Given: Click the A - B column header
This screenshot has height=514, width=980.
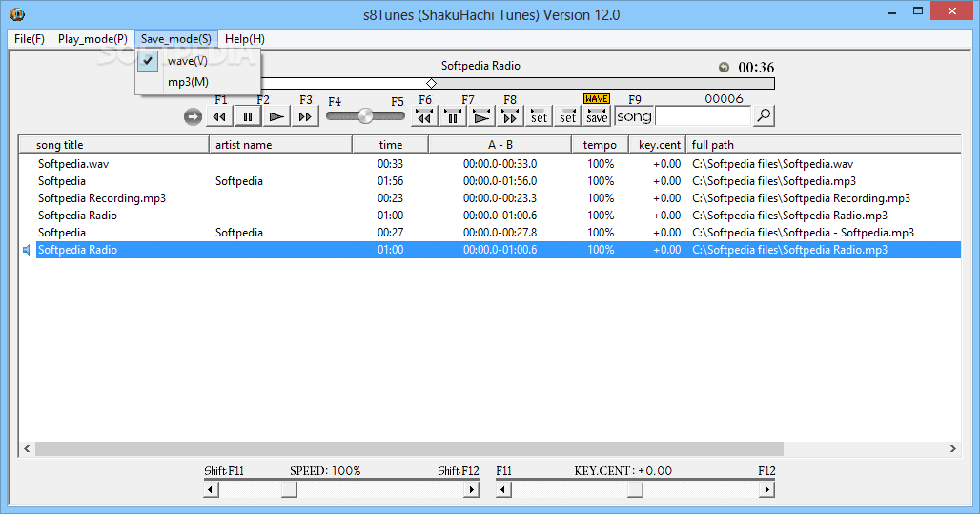Looking at the screenshot, I should [x=500, y=144].
